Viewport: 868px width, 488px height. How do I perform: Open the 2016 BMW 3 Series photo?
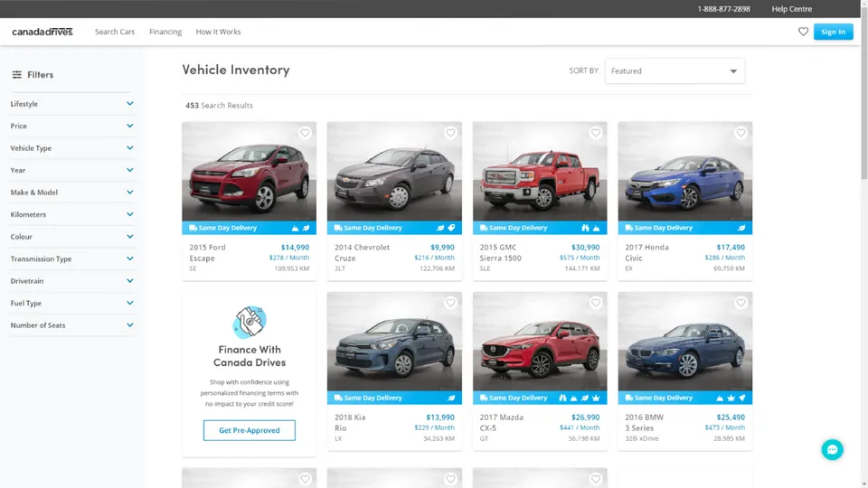click(x=685, y=342)
